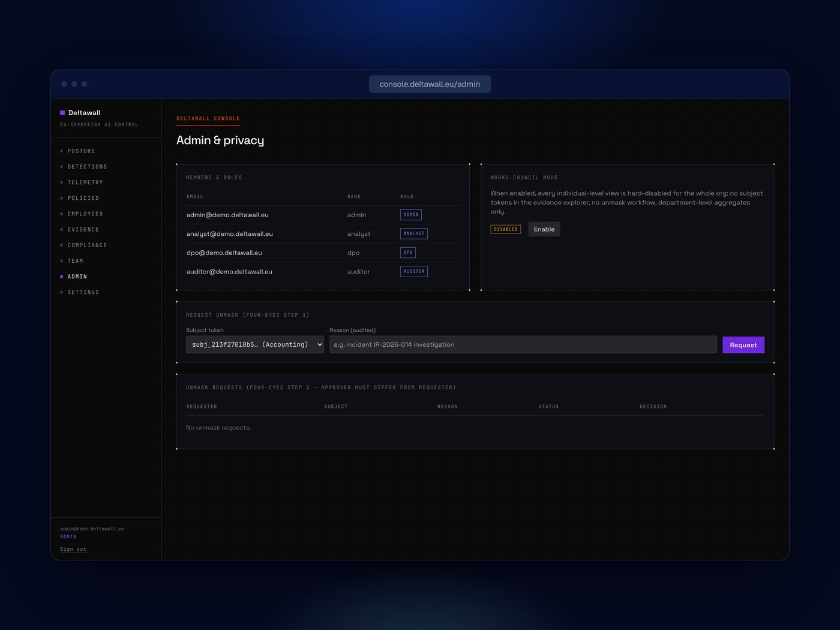Click the console.deltawall.eu/admin address bar
The image size is (840, 630).
coord(430,84)
